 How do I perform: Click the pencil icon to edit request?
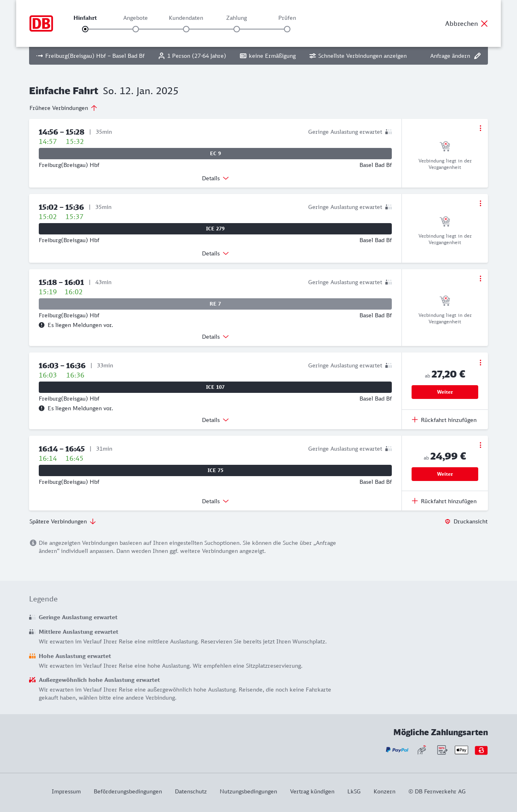(477, 56)
